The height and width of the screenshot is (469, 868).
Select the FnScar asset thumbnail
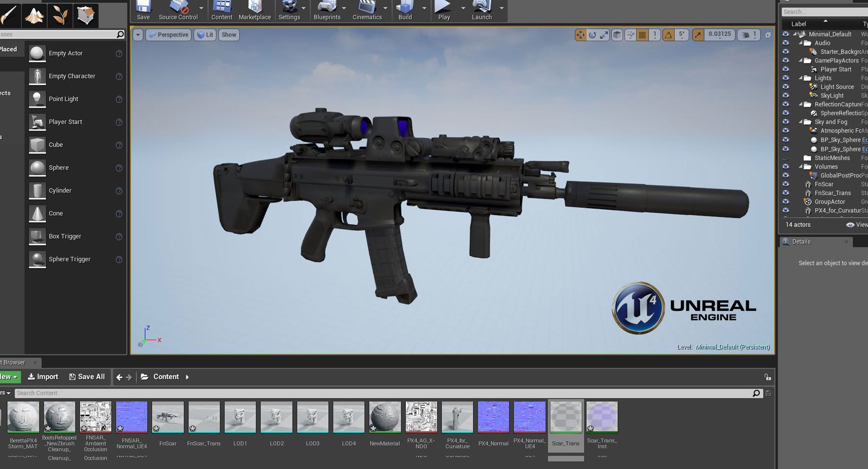[x=168, y=417]
